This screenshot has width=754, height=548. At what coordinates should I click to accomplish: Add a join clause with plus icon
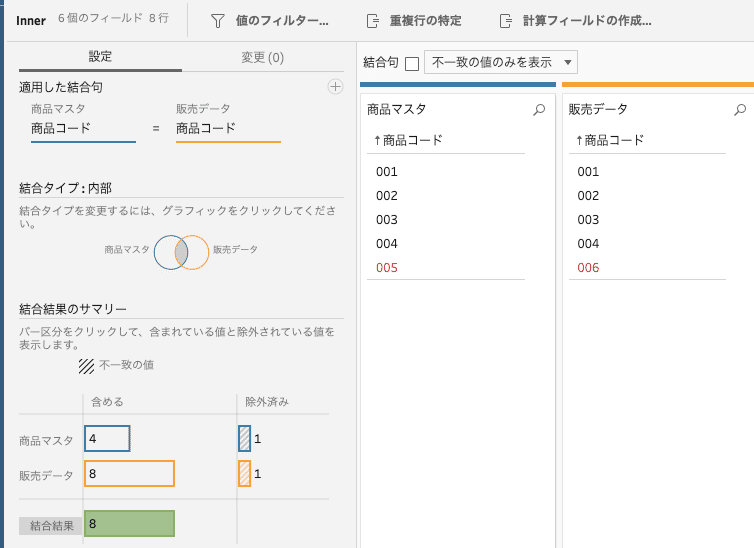[335, 87]
